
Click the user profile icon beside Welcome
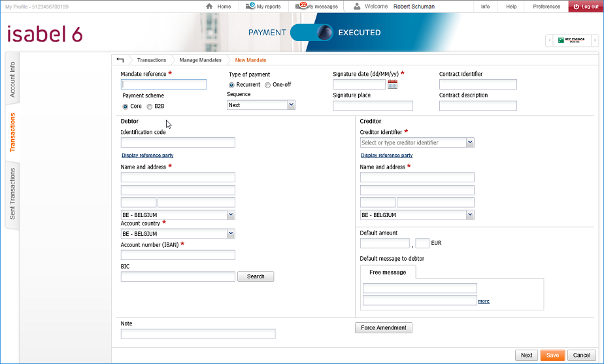357,6
